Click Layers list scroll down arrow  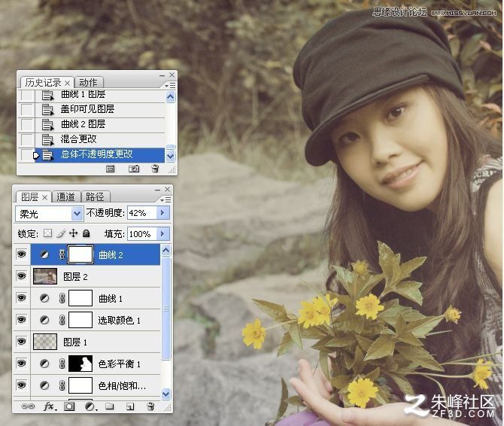(165, 394)
